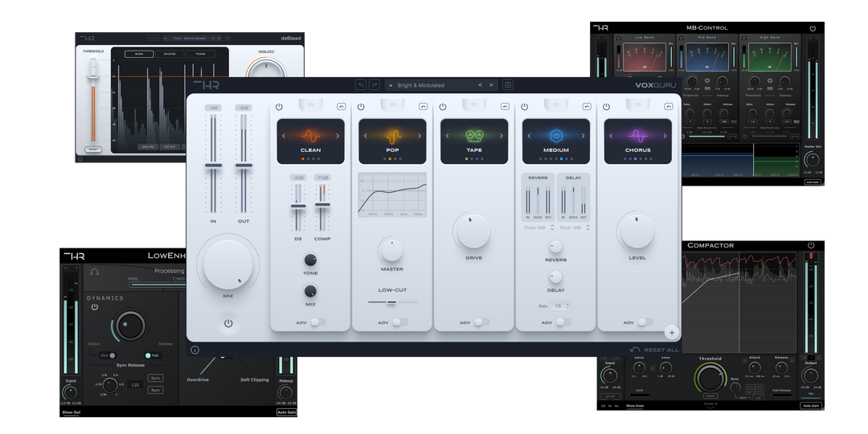Screen dimensions: 868x434
Task: Toggle the Compactor power button
Action: click(x=811, y=245)
